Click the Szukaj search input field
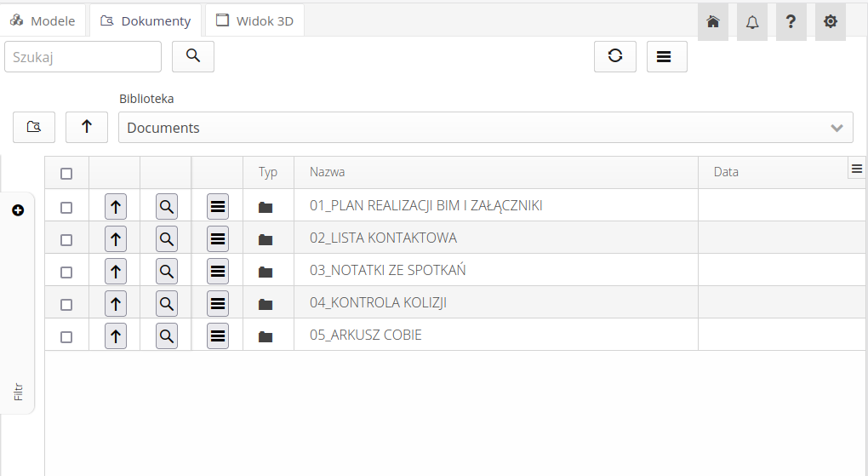 coord(83,57)
